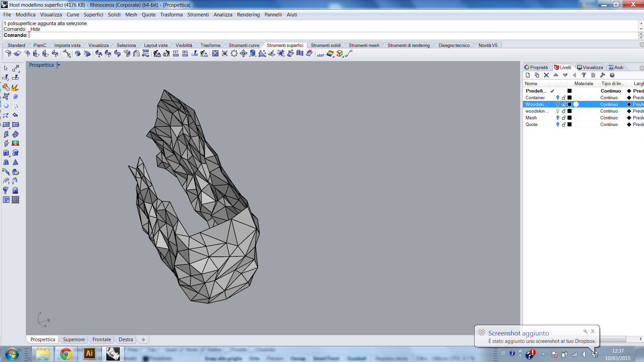Turn on the woodskin layer yellow bulb
This screenshot has height=362, width=644.
(x=557, y=111)
